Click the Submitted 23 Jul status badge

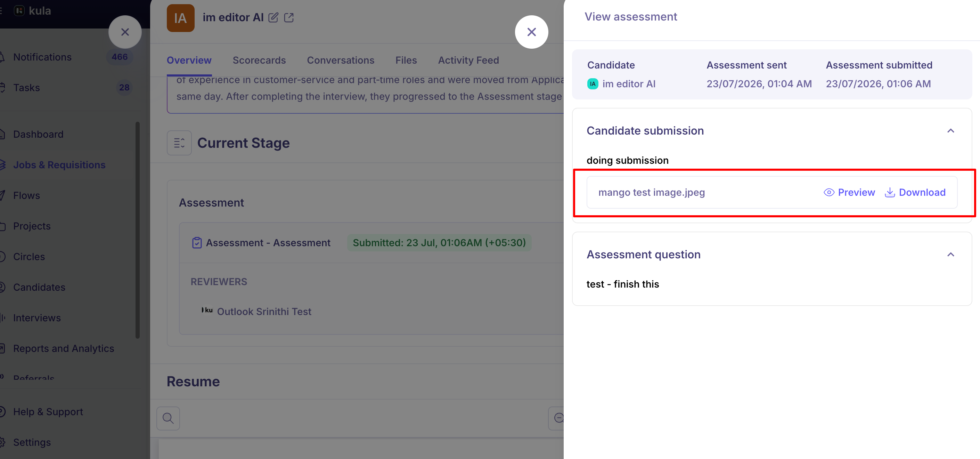(x=439, y=243)
